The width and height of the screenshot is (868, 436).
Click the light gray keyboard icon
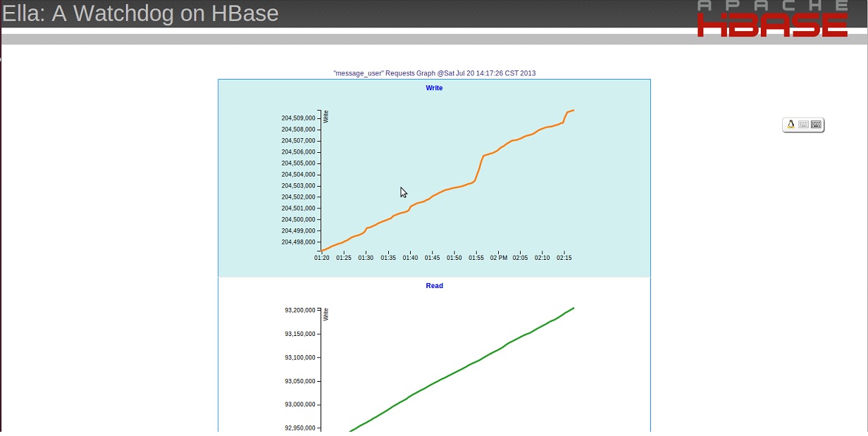click(803, 125)
